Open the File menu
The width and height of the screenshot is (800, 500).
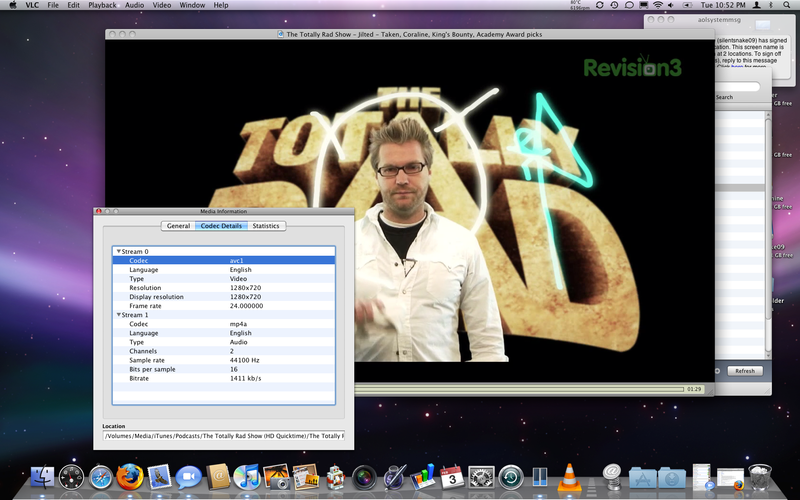coord(53,5)
